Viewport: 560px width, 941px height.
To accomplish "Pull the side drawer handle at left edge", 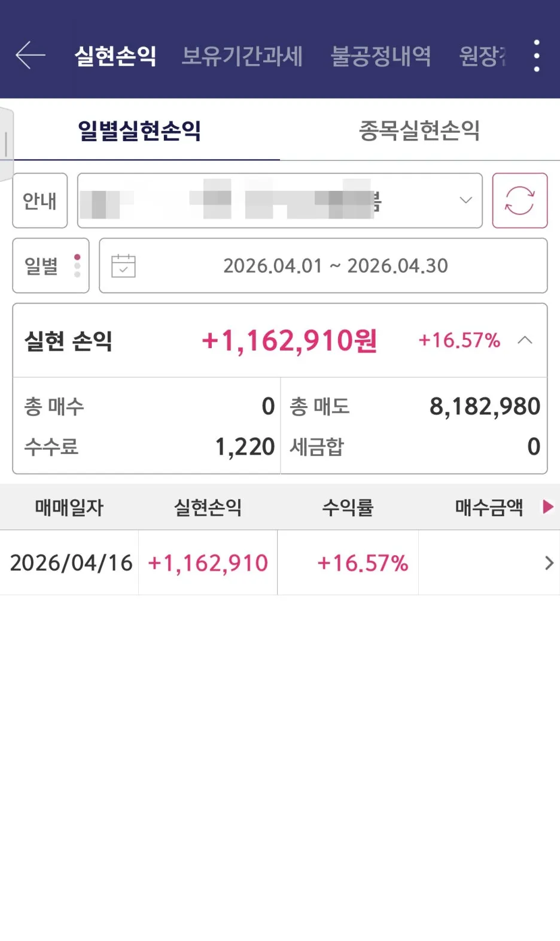I will (x=6, y=144).
